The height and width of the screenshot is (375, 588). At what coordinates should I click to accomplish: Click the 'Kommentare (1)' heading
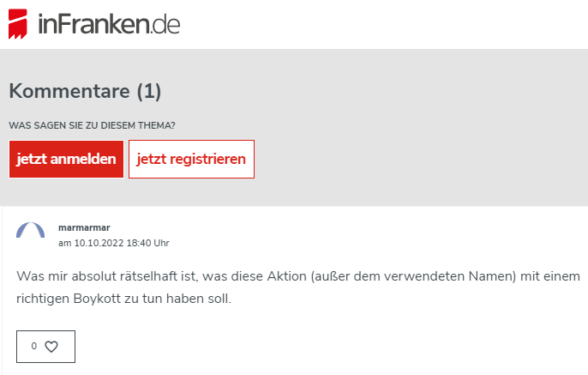pos(85,91)
